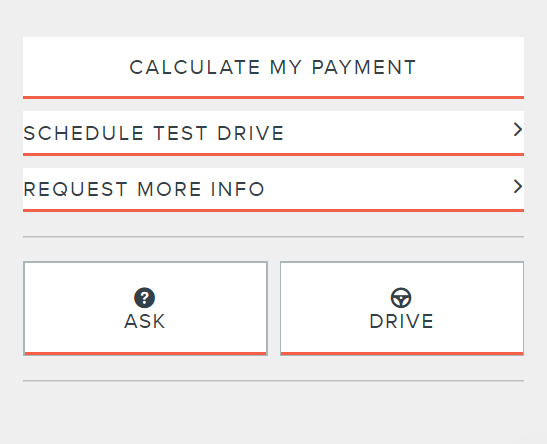The image size is (547, 444).
Task: Click the steering wheel icon above DRIVE
Action: tap(401, 298)
